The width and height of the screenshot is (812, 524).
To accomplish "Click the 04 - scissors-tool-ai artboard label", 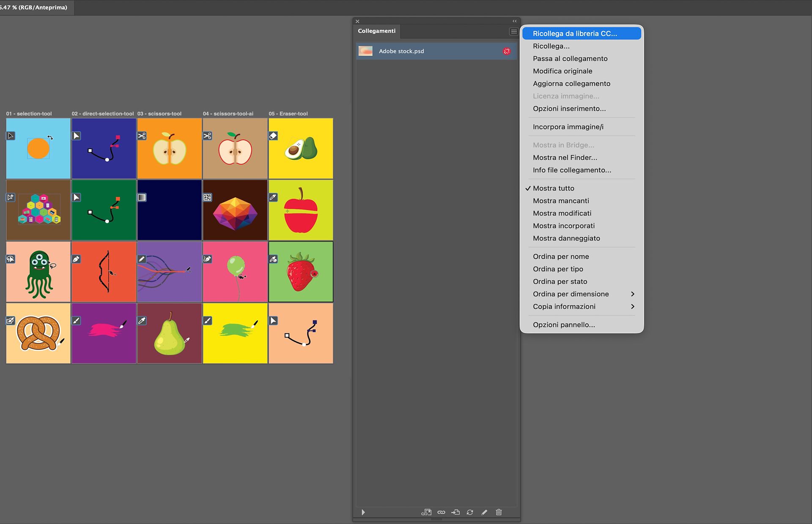I will 228,114.
